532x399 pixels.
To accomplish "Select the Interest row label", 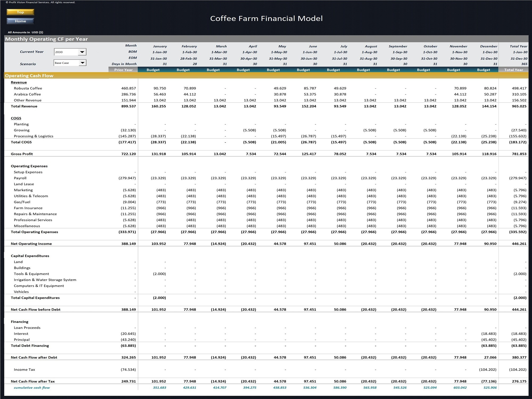I will click(x=21, y=334).
